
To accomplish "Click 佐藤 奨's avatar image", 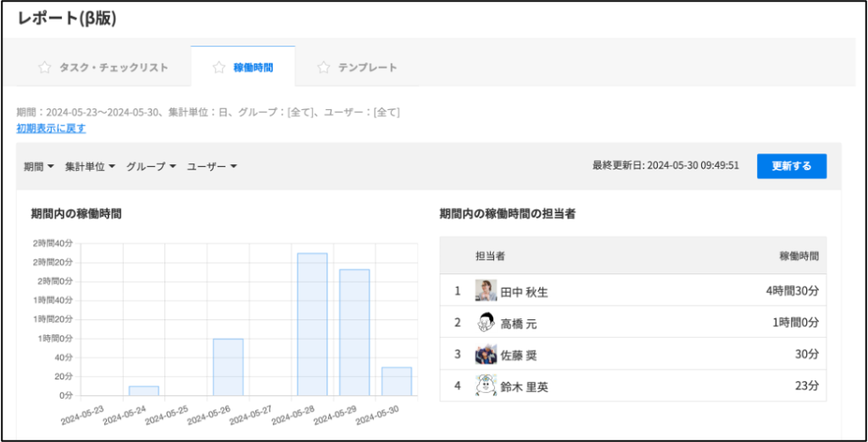I will point(486,354).
